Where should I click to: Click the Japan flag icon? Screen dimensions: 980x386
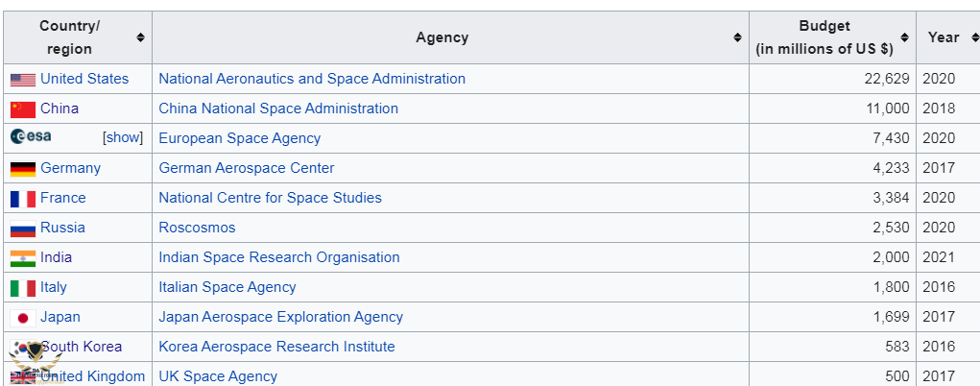[x=23, y=318]
